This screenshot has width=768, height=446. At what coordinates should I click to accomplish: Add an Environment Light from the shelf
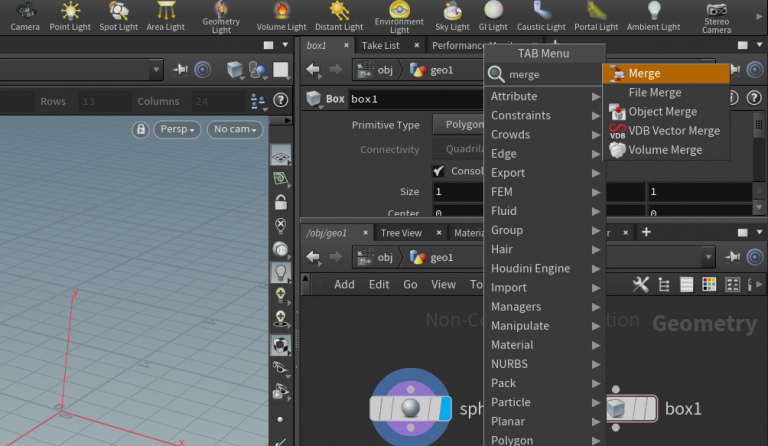coord(399,18)
